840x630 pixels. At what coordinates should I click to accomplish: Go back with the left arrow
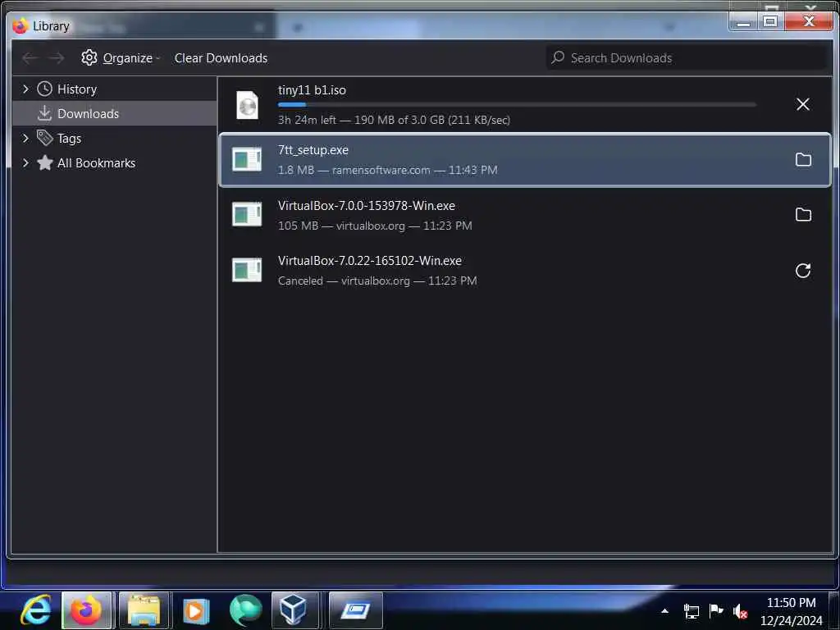(30, 58)
